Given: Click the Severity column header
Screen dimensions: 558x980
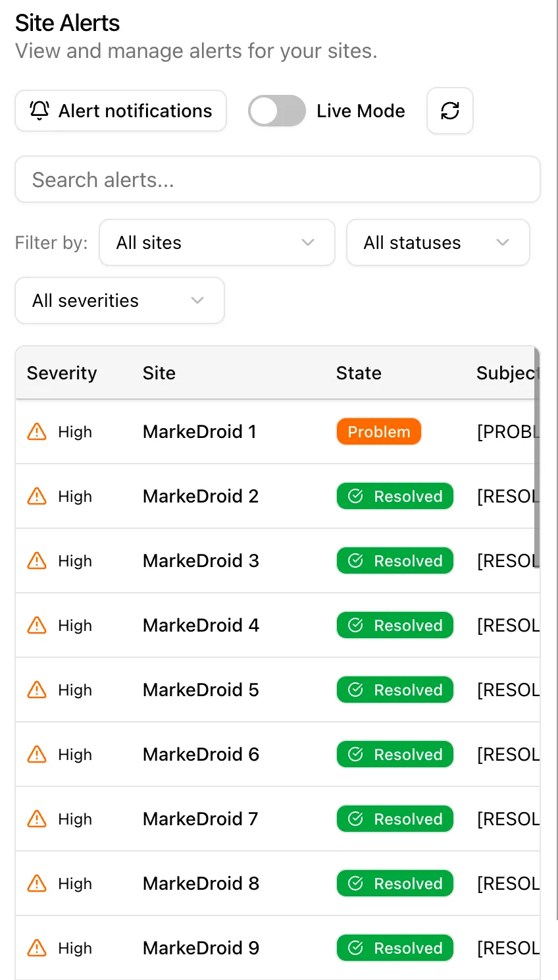Looking at the screenshot, I should coord(62,373).
